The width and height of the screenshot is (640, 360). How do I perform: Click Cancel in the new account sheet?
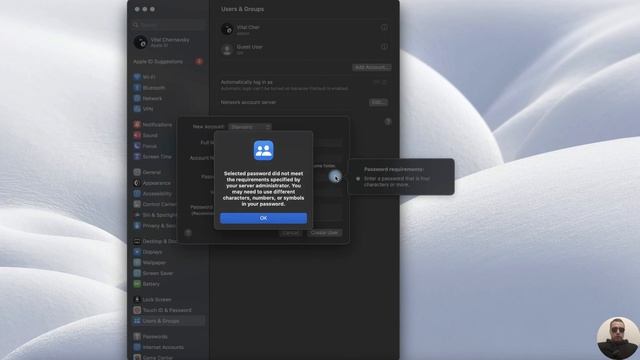pyautogui.click(x=291, y=233)
